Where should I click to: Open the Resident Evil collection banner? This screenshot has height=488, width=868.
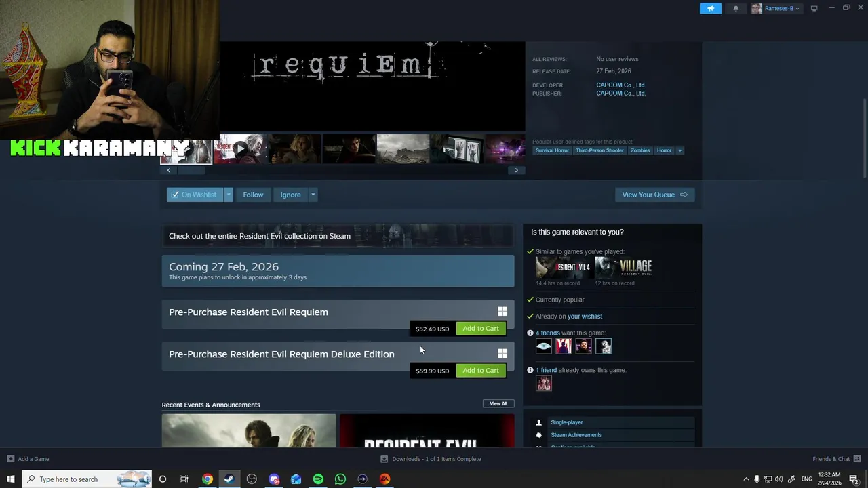338,236
